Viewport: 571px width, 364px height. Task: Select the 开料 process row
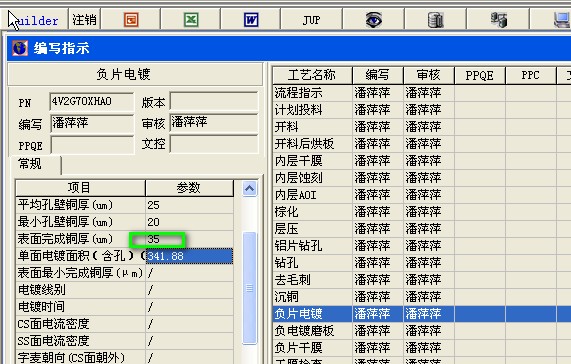422,127
